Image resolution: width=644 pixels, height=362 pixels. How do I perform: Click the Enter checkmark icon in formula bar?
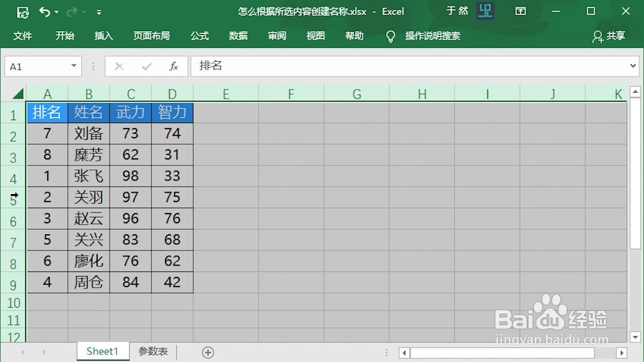(146, 66)
